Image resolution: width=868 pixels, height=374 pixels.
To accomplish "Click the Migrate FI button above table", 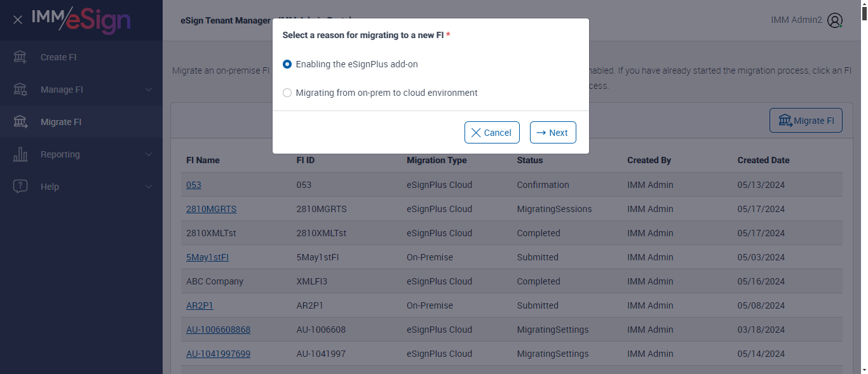I will point(806,121).
